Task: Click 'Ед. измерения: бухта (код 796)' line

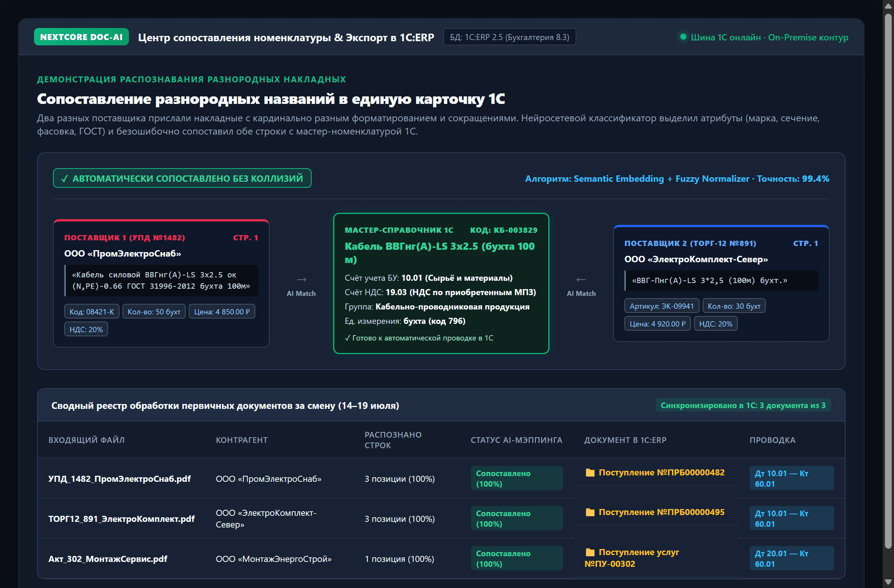Action: pos(405,321)
